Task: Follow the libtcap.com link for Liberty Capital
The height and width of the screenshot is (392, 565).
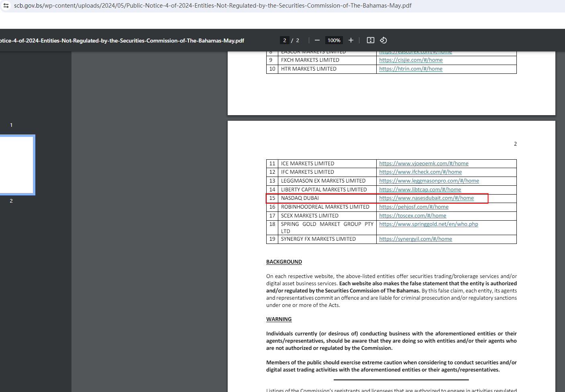Action: pyautogui.click(x=420, y=190)
